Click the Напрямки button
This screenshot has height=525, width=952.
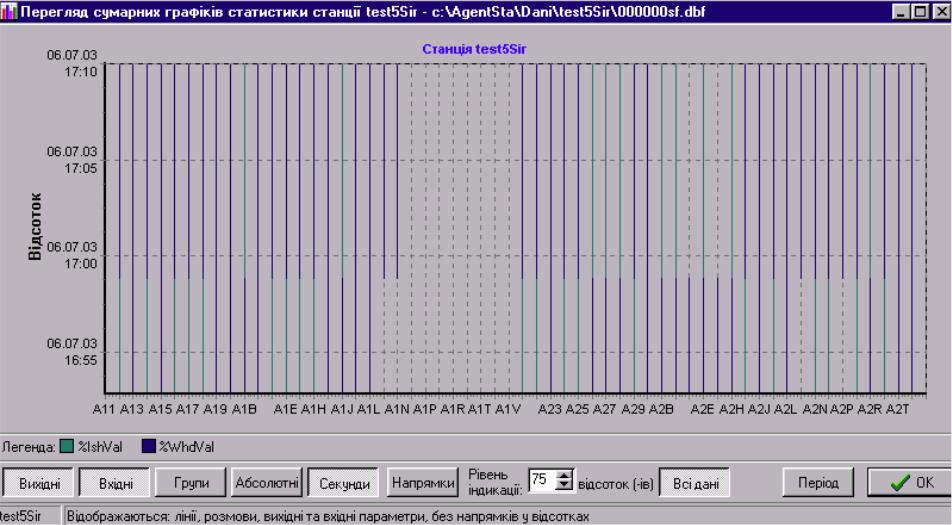click(x=423, y=483)
